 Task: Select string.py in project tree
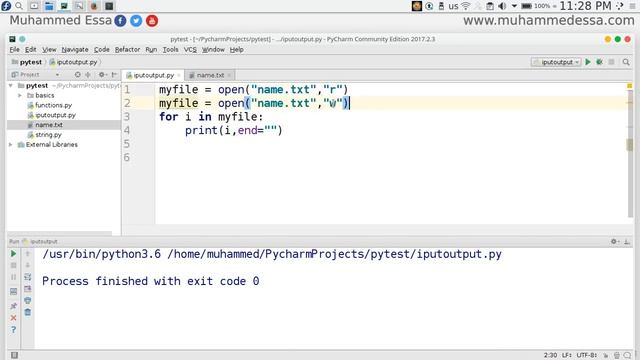click(x=48, y=135)
